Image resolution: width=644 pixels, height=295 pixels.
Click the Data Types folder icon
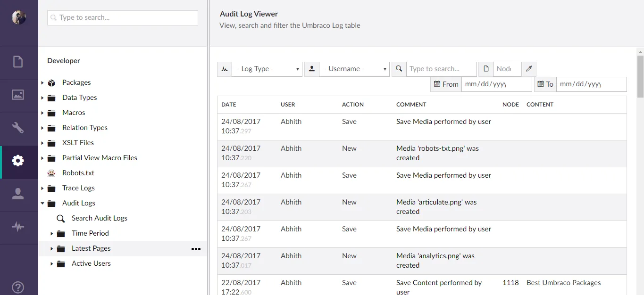[x=52, y=98]
